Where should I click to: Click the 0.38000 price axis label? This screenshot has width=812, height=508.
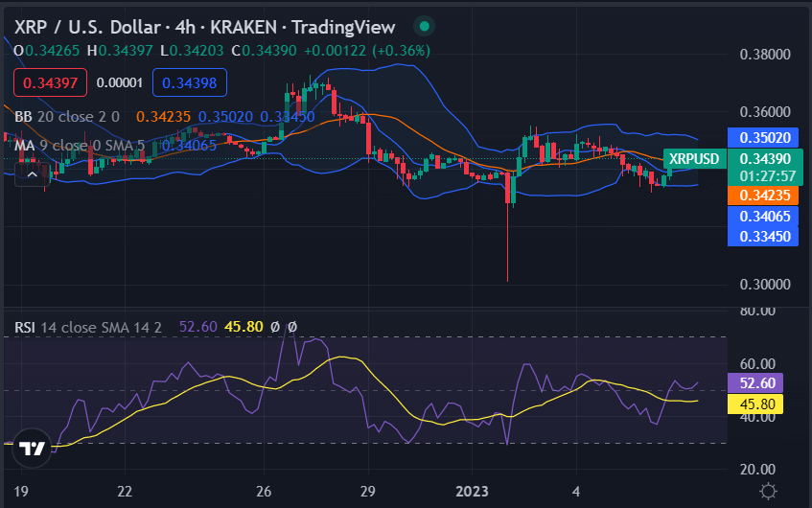[765, 55]
